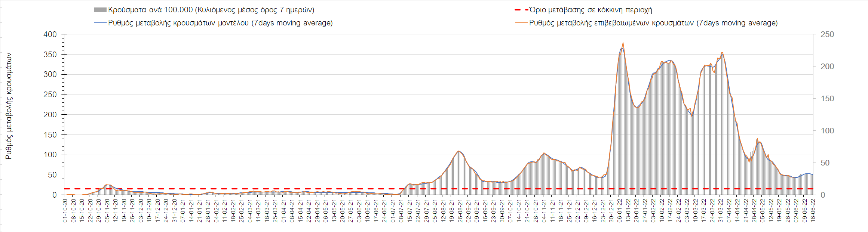The image size is (868, 232).
Task: Click the 31-03-22 date axis label
Action: (720, 211)
